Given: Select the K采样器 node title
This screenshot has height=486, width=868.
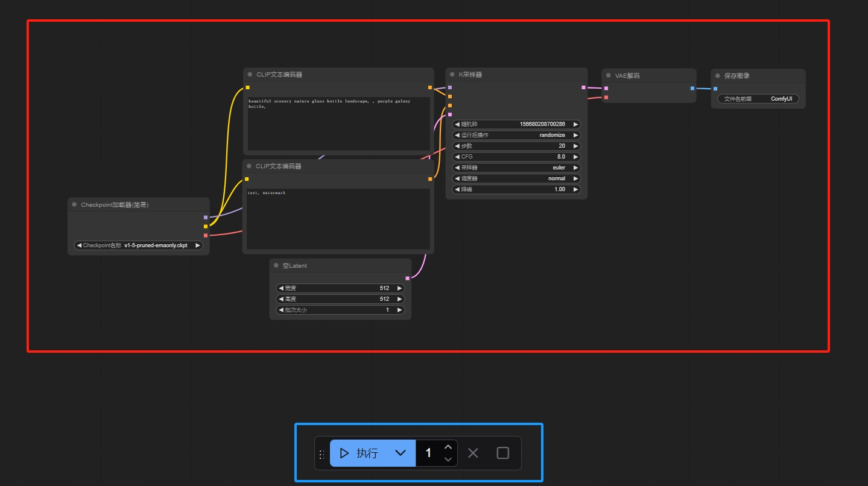Looking at the screenshot, I should 470,75.
